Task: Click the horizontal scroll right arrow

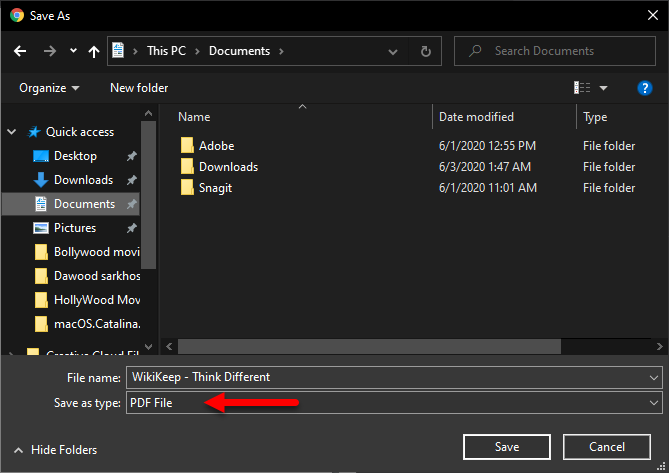Action: tap(660, 346)
